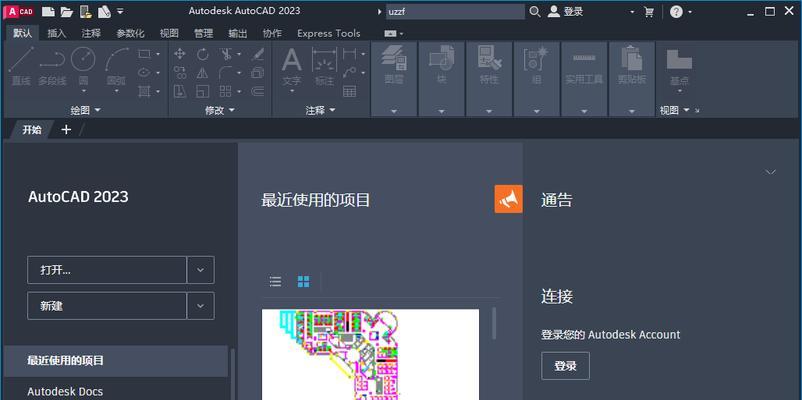Image resolution: width=802 pixels, height=400 pixels.
Task: Open the Autodesk App Store cart icon
Action: (649, 11)
